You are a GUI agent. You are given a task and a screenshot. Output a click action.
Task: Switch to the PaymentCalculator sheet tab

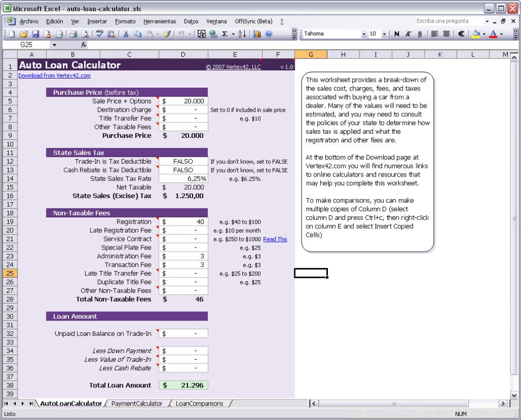click(136, 404)
